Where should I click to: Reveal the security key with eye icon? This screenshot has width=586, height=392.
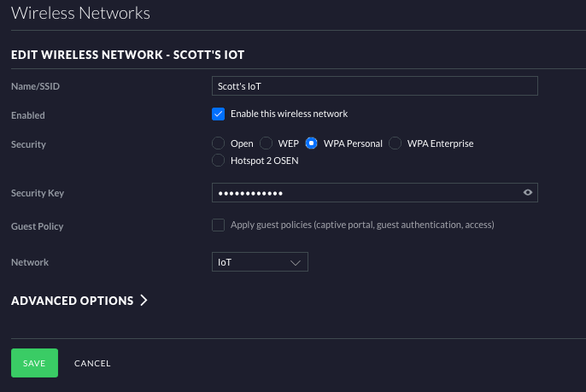point(528,192)
